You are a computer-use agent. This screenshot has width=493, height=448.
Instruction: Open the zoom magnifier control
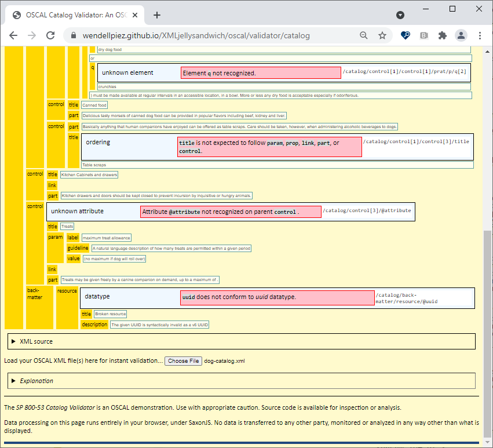[x=363, y=35]
